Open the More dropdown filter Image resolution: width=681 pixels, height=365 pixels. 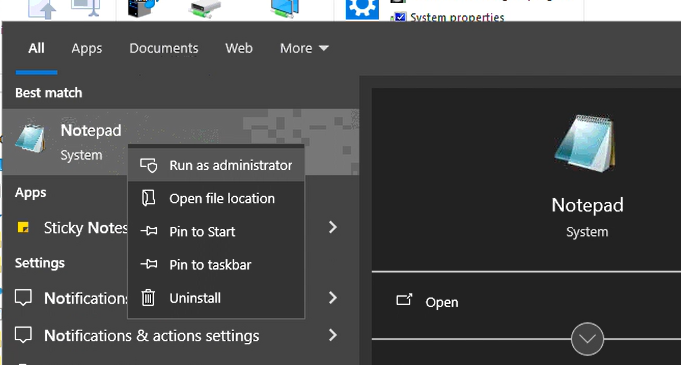point(304,48)
